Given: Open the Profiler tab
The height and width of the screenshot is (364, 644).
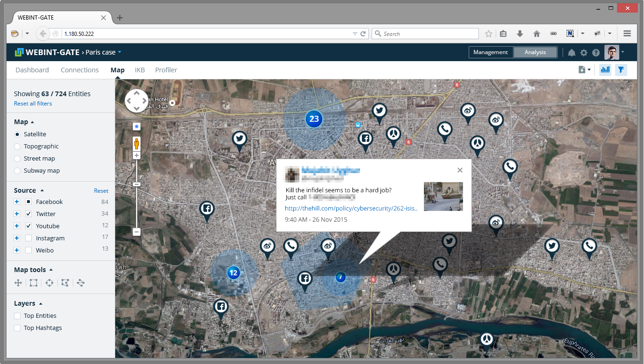Looking at the screenshot, I should pyautogui.click(x=166, y=70).
